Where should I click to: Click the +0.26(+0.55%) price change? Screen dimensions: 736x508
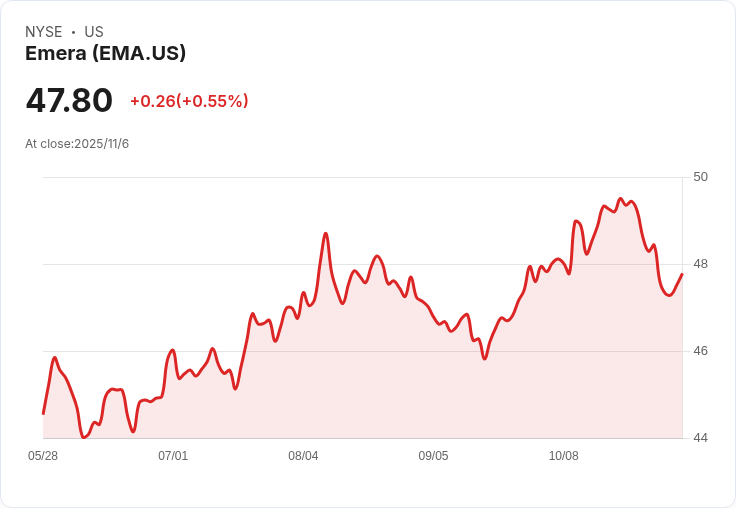click(189, 101)
